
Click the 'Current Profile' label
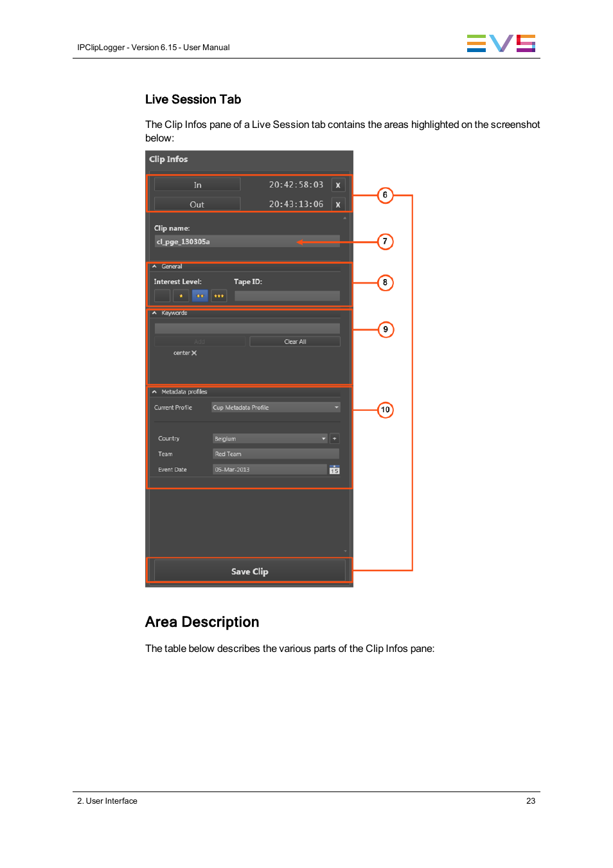173,408
